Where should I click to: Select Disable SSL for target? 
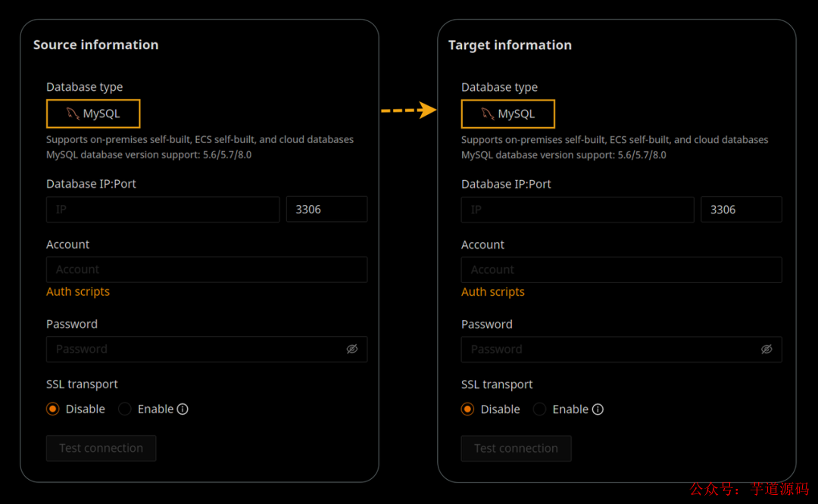tap(467, 409)
